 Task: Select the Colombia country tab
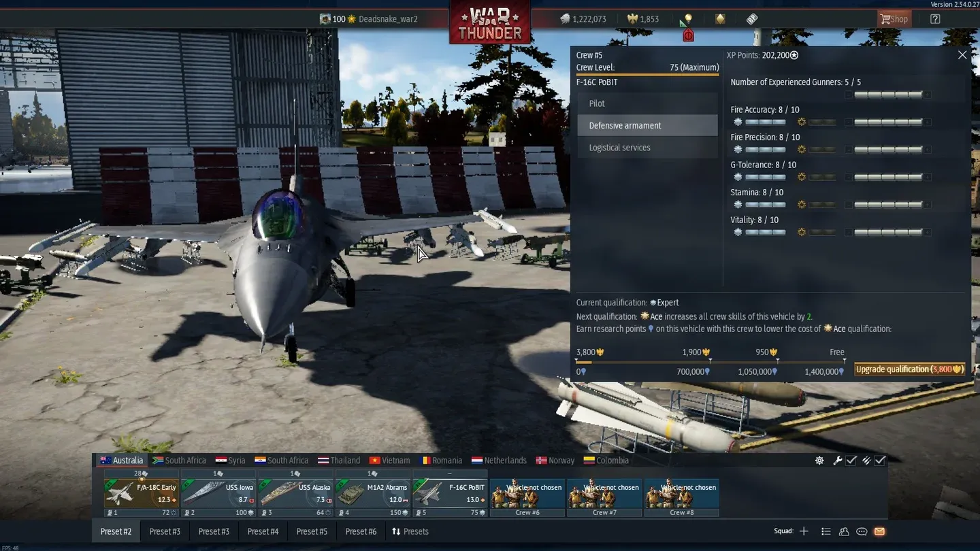coord(606,461)
